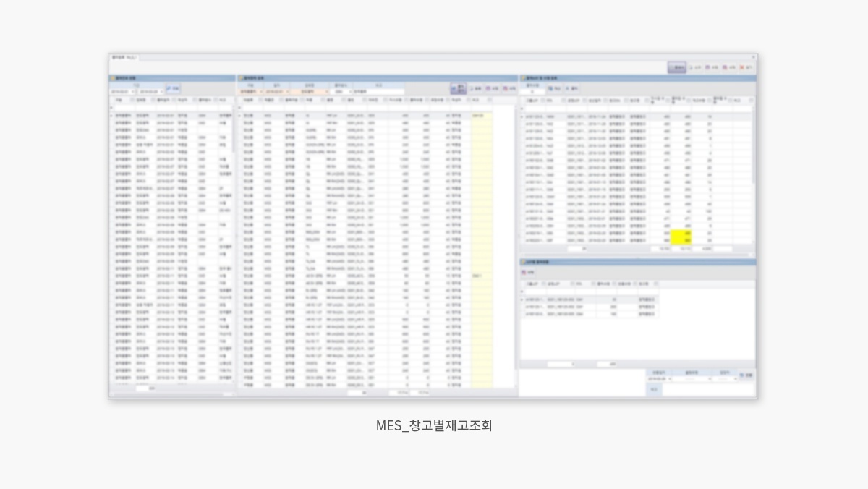
Task: Click the document-icon button in the main top-right toolbar
Action: 695,67
